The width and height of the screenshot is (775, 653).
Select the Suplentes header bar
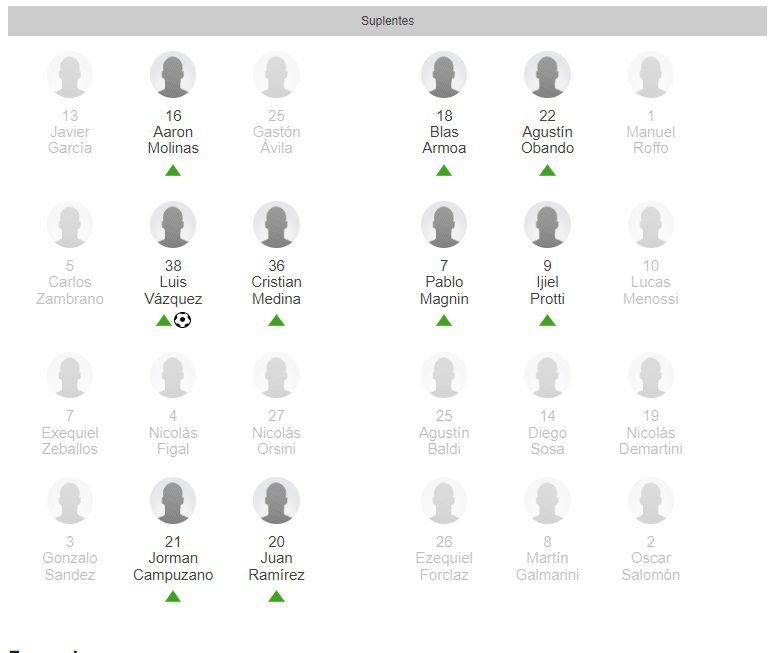tap(387, 21)
